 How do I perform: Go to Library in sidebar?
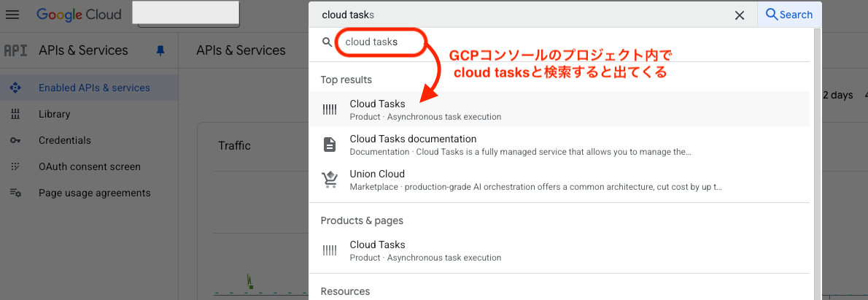tap(55, 114)
